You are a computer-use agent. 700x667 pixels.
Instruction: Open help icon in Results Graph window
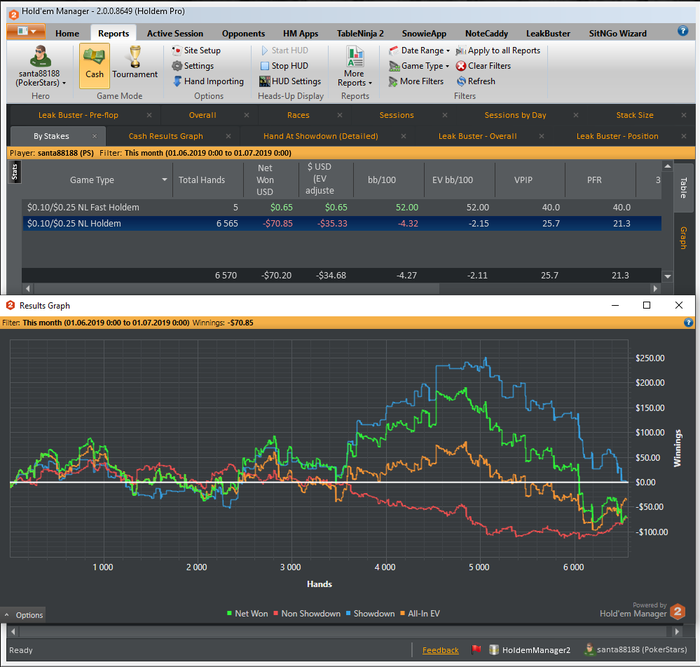(x=688, y=322)
